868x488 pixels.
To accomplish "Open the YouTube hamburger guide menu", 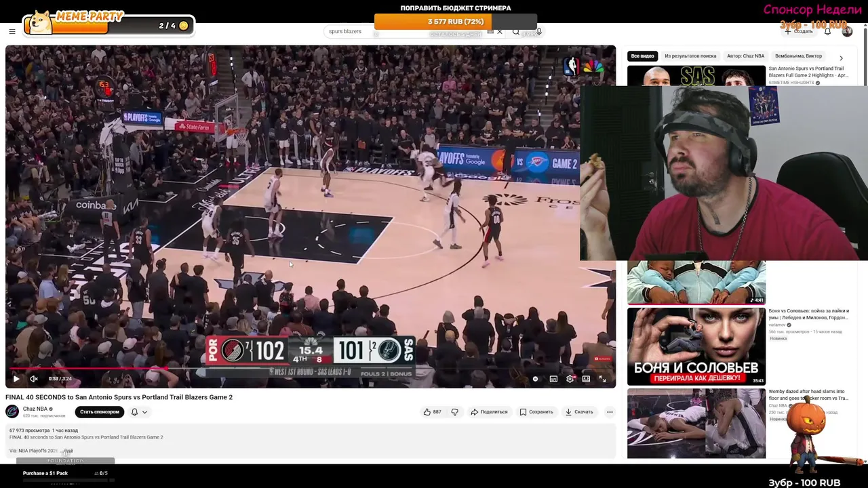I will tap(12, 31).
